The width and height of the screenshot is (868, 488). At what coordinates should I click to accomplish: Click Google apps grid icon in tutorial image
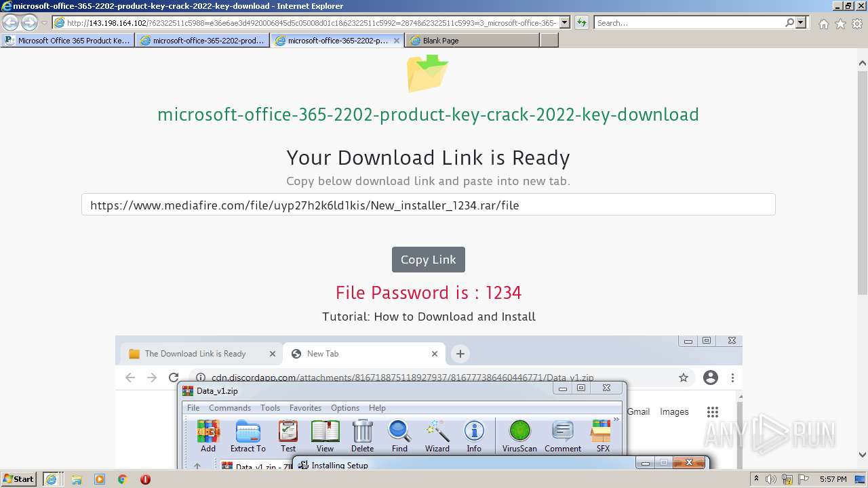point(712,412)
